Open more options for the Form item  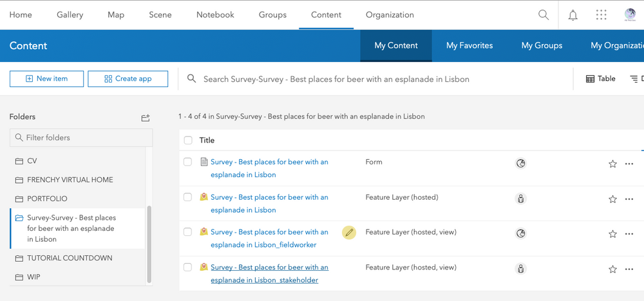coord(629,164)
